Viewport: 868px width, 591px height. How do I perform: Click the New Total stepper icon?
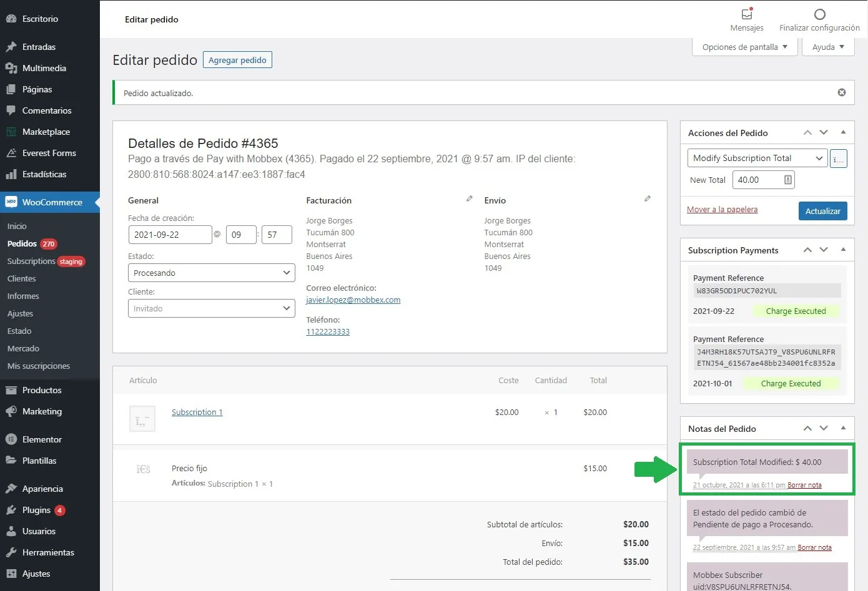788,180
